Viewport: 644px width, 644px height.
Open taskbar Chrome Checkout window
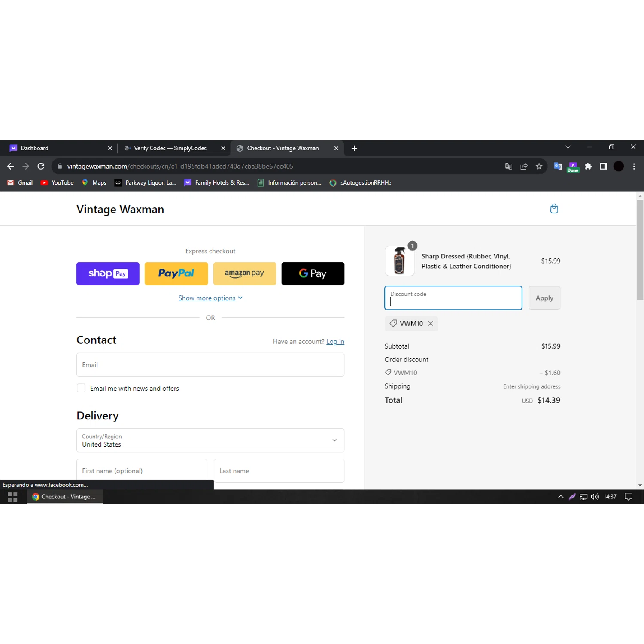[65, 497]
